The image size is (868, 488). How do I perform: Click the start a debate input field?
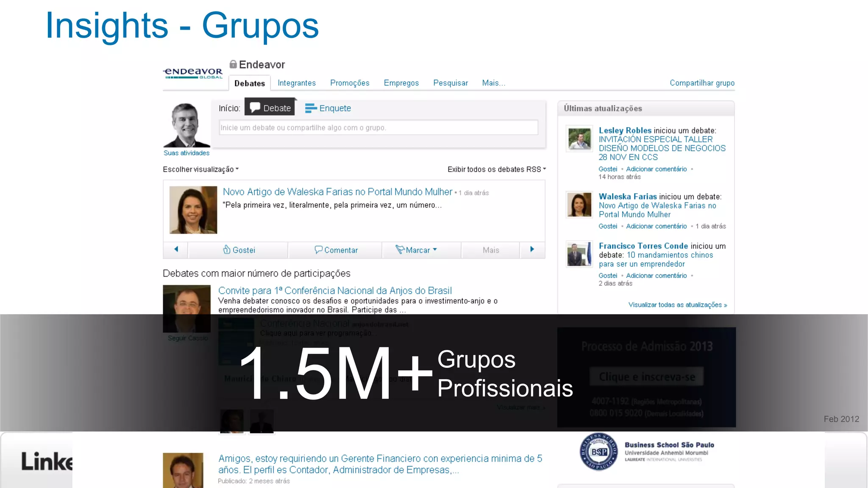pyautogui.click(x=378, y=128)
